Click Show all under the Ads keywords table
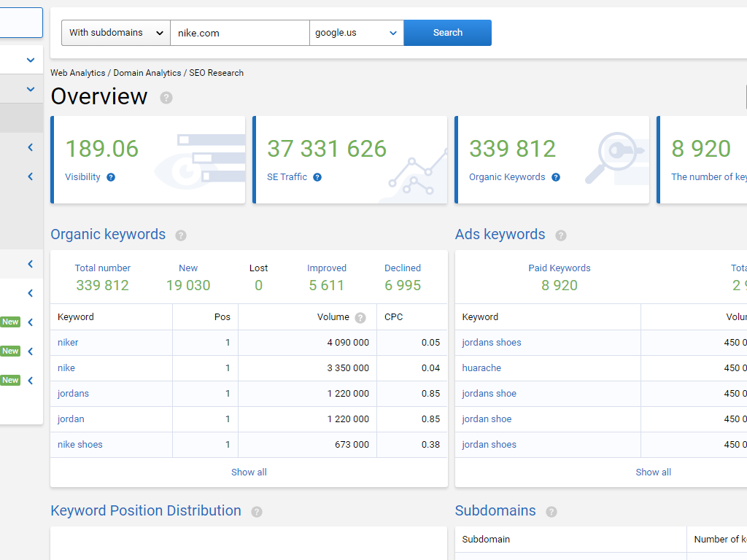The height and width of the screenshot is (560, 747). click(653, 472)
